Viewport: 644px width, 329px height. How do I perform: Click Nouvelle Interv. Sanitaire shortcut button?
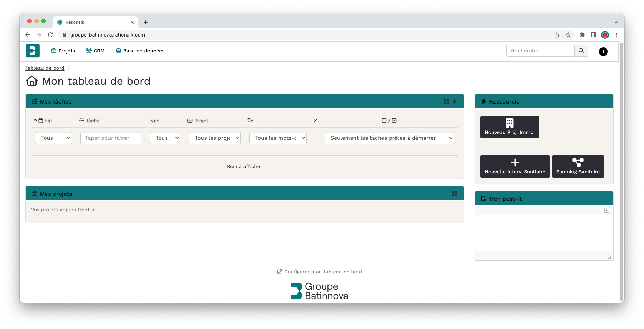point(515,166)
